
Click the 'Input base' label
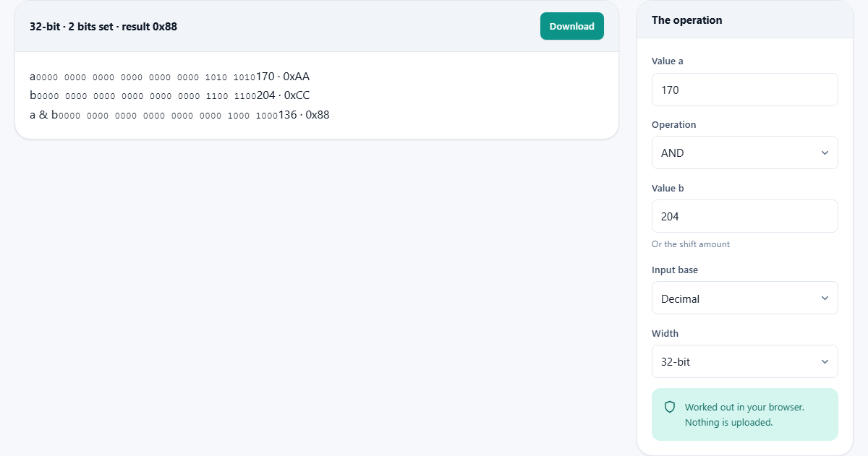pyautogui.click(x=675, y=270)
